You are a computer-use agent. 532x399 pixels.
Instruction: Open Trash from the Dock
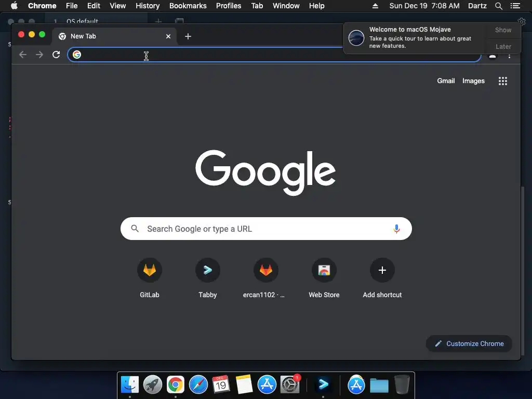[402, 384]
